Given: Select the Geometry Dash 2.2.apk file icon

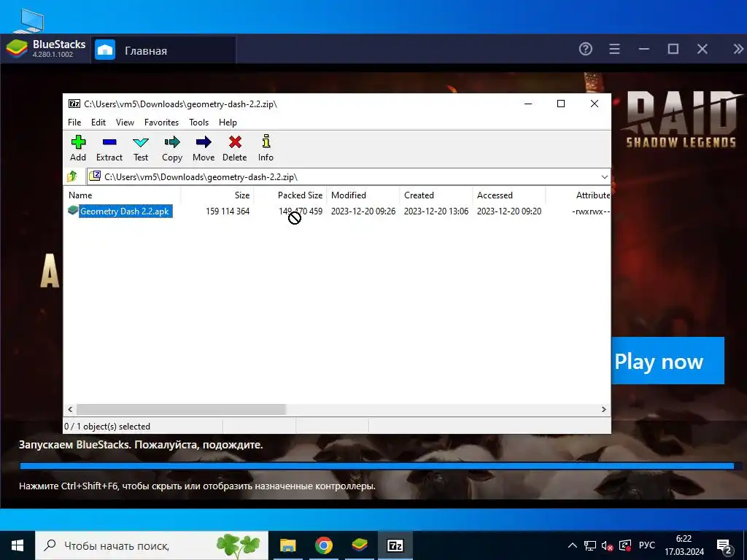Looking at the screenshot, I should coord(73,211).
